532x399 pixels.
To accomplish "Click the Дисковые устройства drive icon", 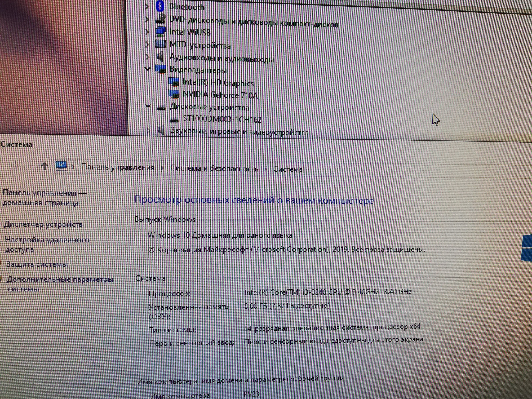I will (x=161, y=108).
